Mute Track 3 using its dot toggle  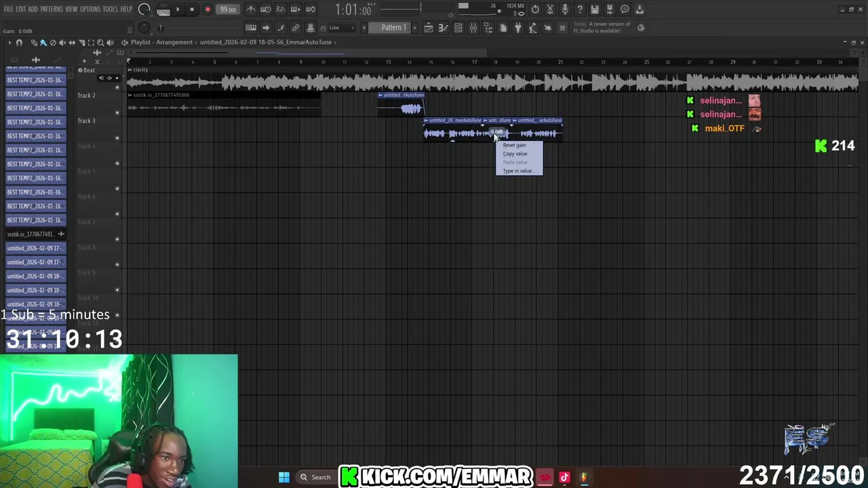click(117, 138)
